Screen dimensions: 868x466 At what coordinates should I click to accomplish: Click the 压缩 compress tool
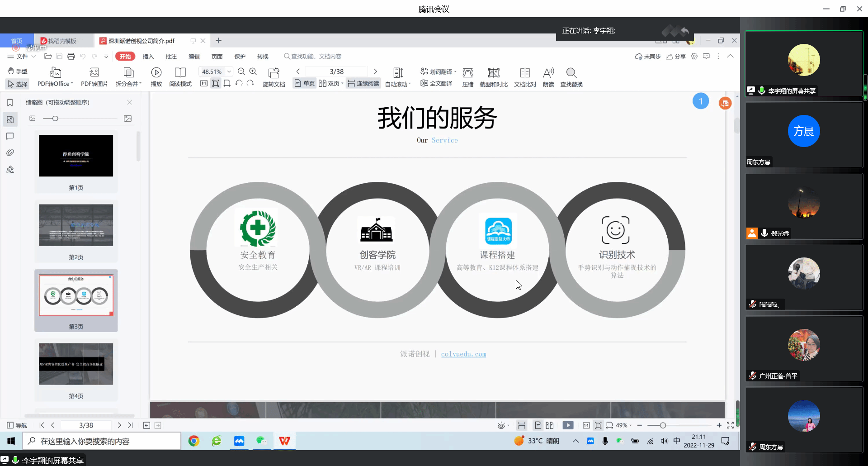tap(467, 73)
